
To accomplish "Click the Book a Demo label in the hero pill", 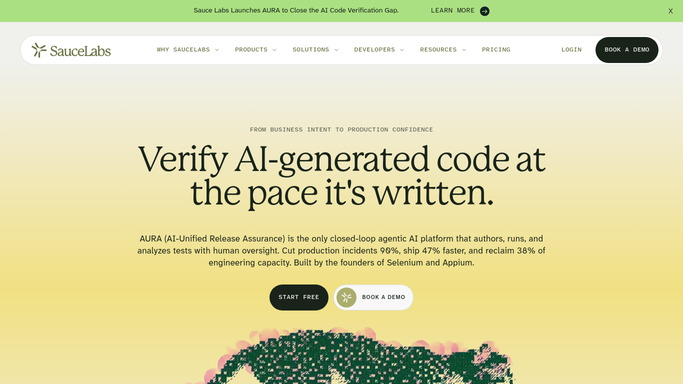I will click(383, 297).
